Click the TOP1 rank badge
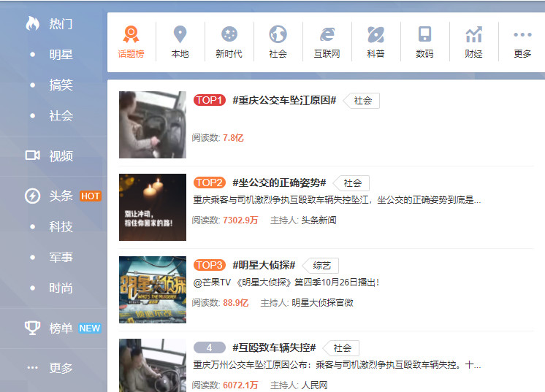 pos(210,100)
